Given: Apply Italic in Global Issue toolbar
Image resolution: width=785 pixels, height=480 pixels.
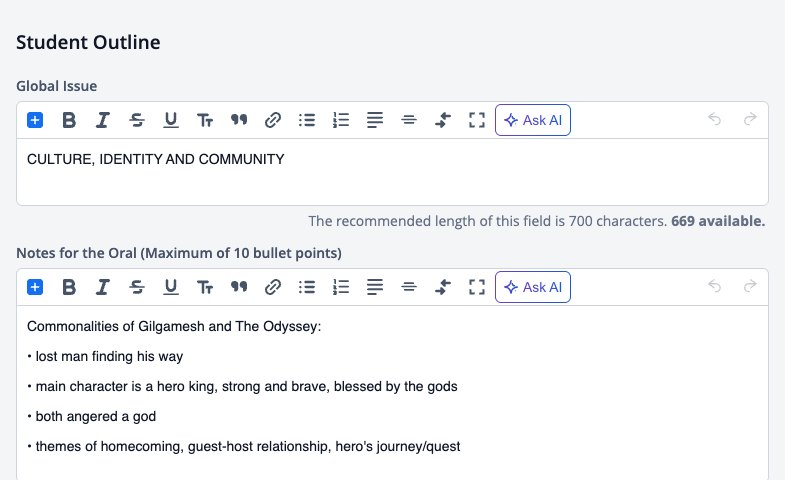Looking at the screenshot, I should click(103, 120).
